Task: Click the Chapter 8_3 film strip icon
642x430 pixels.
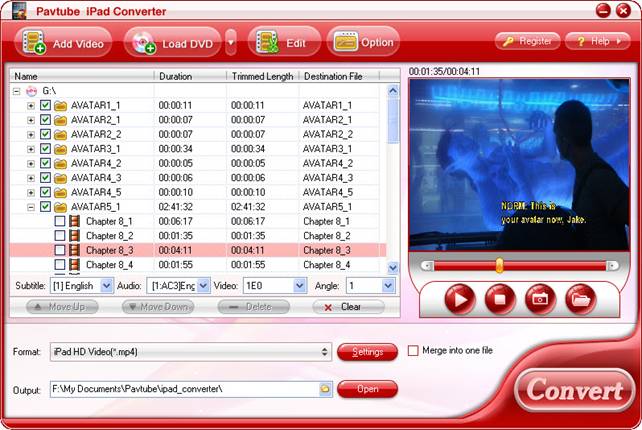Action: [x=75, y=250]
